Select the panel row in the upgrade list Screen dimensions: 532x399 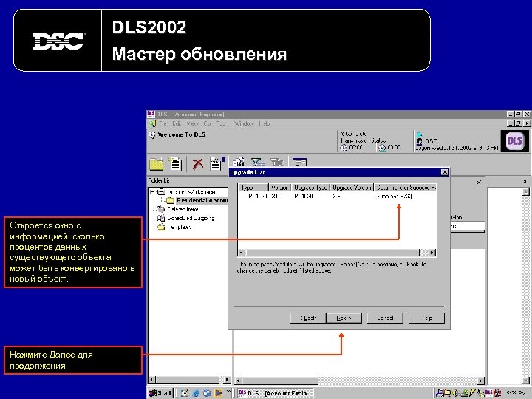coord(337,197)
